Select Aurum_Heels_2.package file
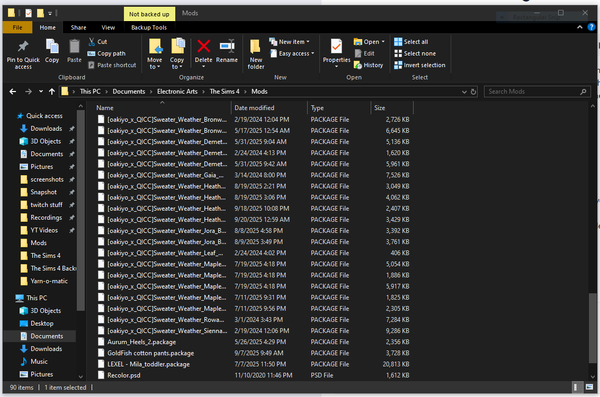 coord(141,342)
